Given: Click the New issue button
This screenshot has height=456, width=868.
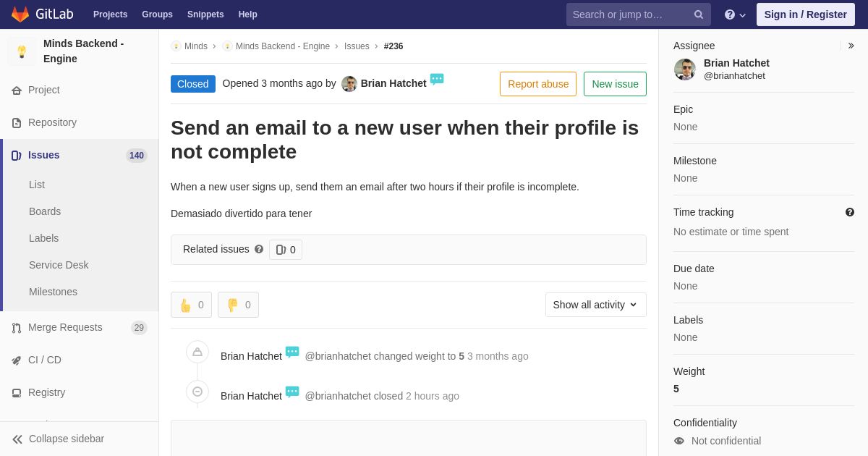Looking at the screenshot, I should point(615,84).
